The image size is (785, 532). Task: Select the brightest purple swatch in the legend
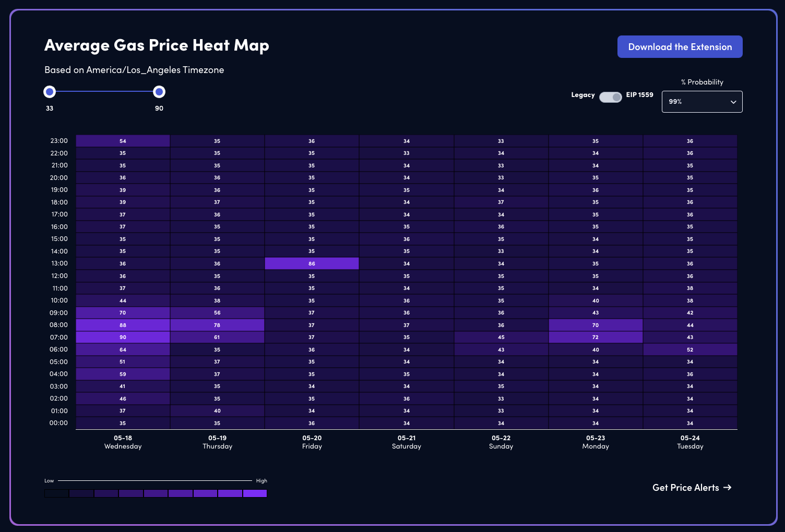[255, 493]
